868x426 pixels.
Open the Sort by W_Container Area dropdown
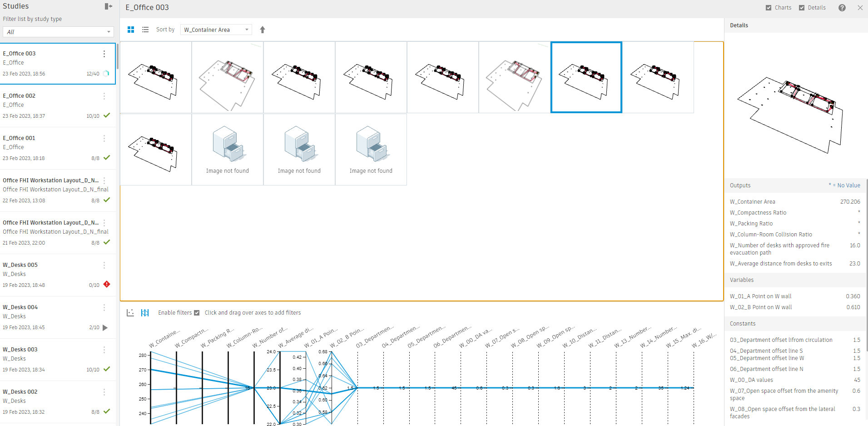pos(216,29)
